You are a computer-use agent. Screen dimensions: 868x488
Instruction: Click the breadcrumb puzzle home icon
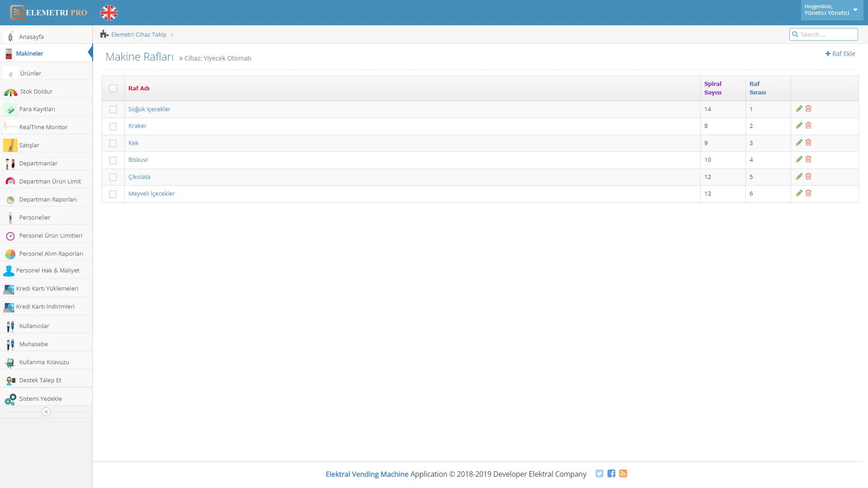104,34
